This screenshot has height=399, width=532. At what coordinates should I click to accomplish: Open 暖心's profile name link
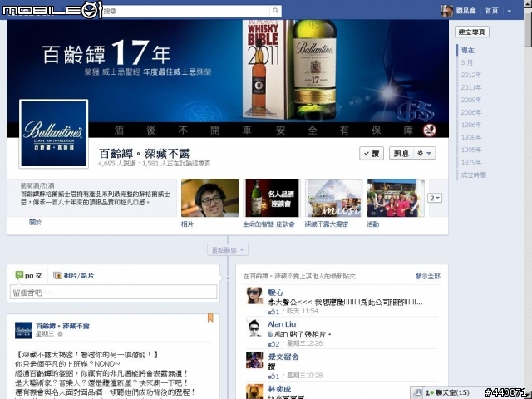pos(275,293)
